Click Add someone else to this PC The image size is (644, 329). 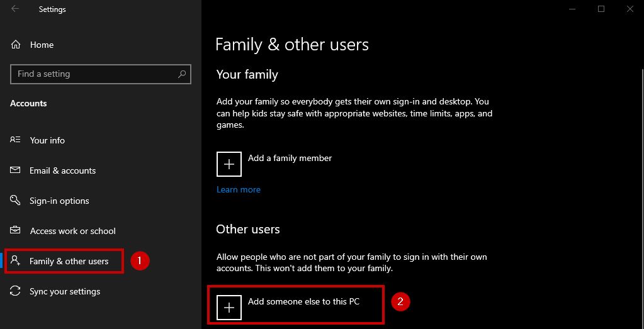tap(303, 301)
